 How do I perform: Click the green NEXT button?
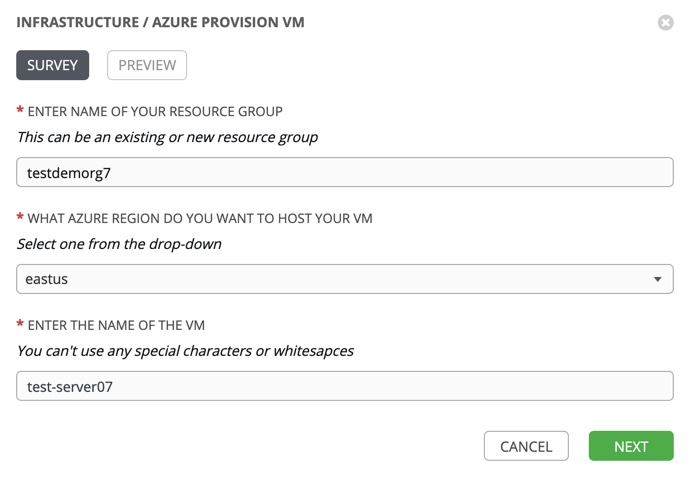tap(631, 446)
